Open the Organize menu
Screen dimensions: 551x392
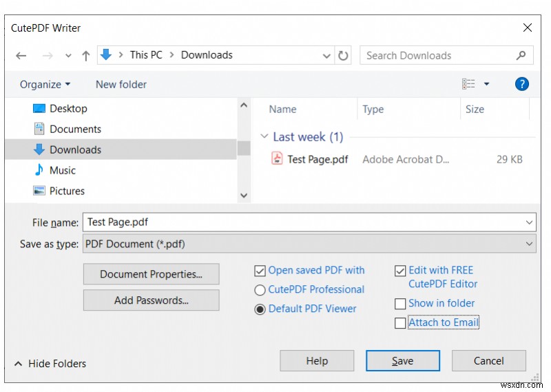[x=45, y=84]
